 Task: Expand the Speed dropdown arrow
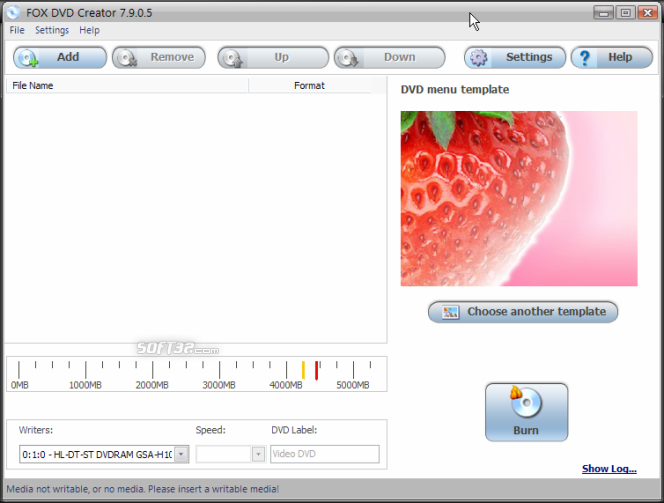click(x=258, y=454)
